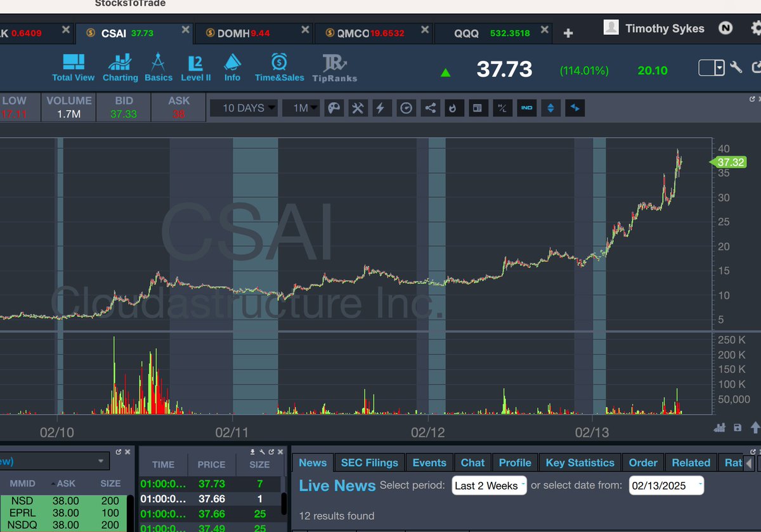Open the chart tools wrench-and-screwdriver icon

click(358, 108)
